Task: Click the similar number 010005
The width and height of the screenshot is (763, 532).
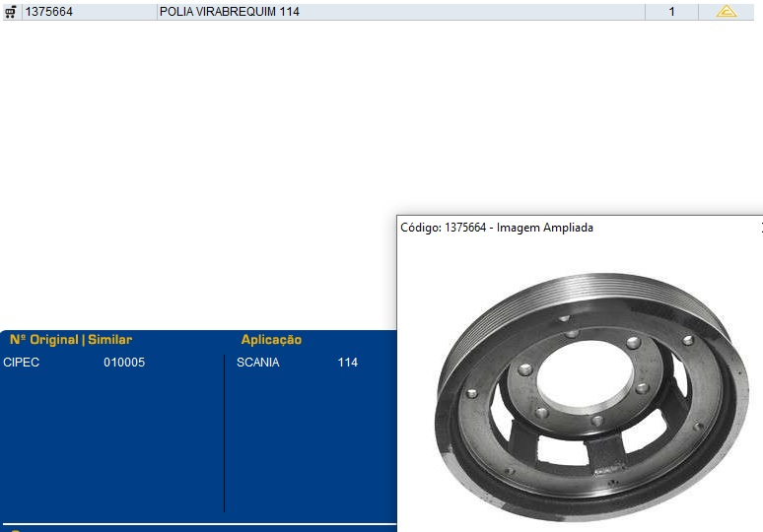Action: click(124, 363)
